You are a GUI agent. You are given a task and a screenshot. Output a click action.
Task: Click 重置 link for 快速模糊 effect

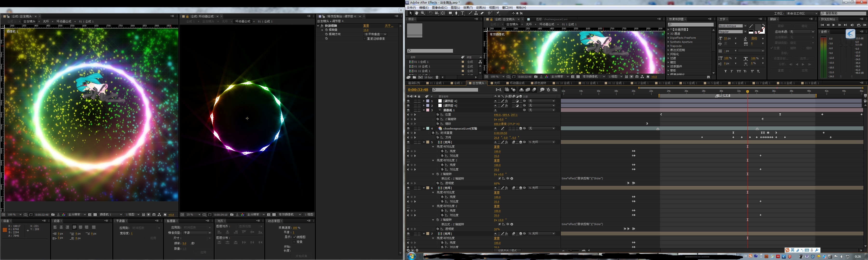(x=366, y=26)
